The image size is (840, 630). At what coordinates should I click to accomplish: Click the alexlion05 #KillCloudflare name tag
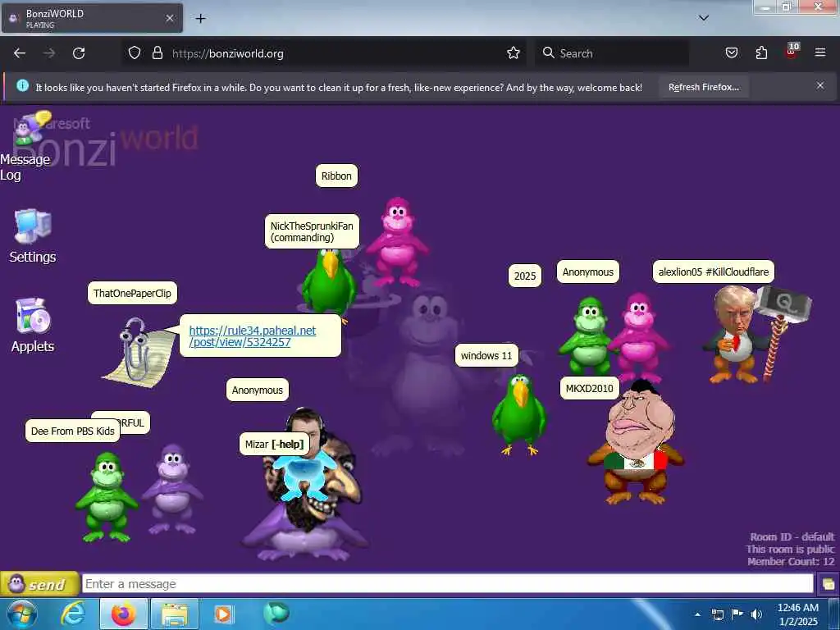[x=714, y=272]
